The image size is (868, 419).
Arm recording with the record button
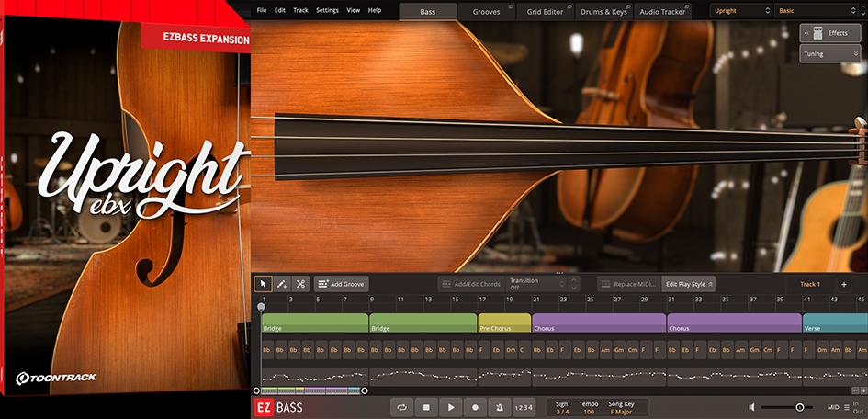click(x=475, y=407)
